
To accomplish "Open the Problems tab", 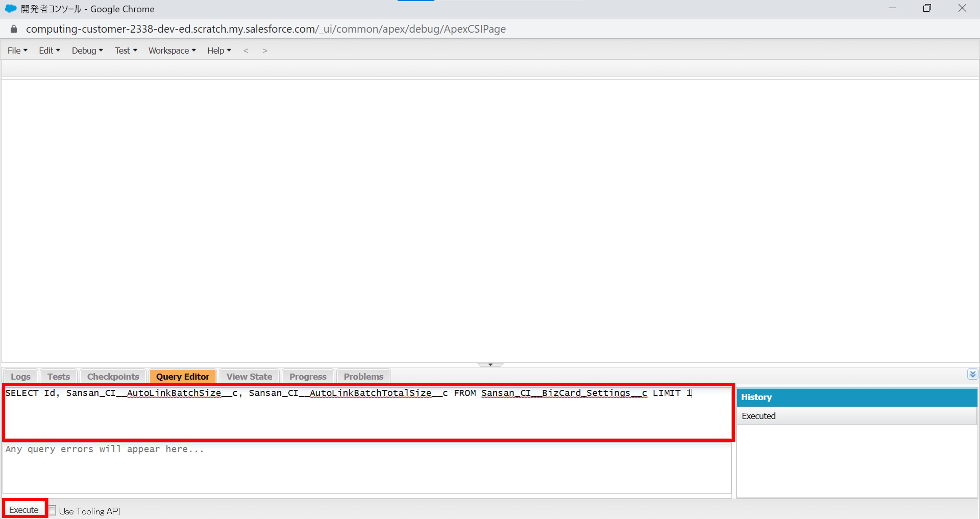I will pyautogui.click(x=363, y=377).
